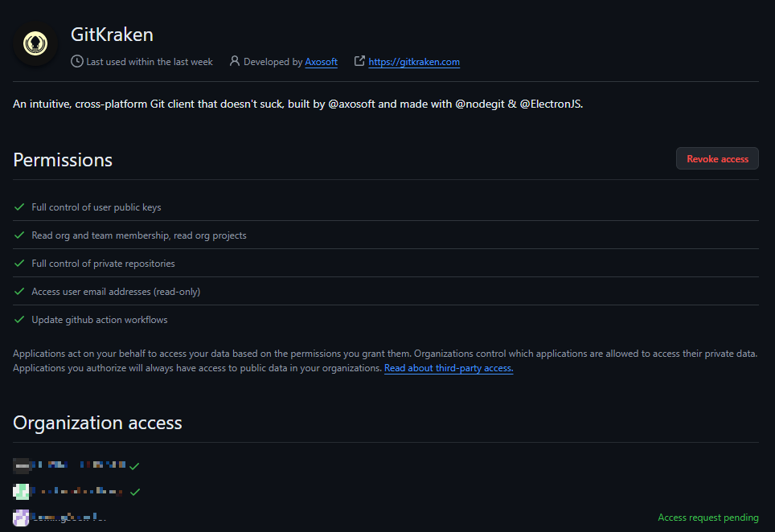Click the clock icon beside Last used

coord(76,61)
